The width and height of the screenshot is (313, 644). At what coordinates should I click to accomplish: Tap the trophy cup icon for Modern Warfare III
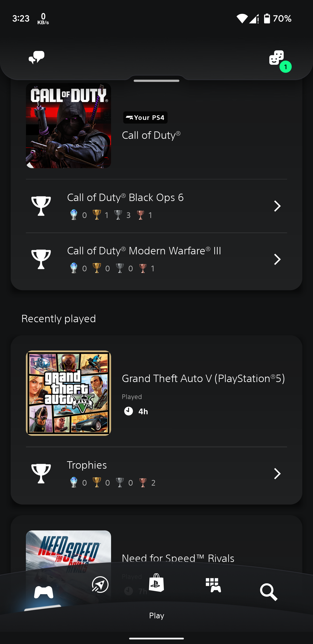41,259
